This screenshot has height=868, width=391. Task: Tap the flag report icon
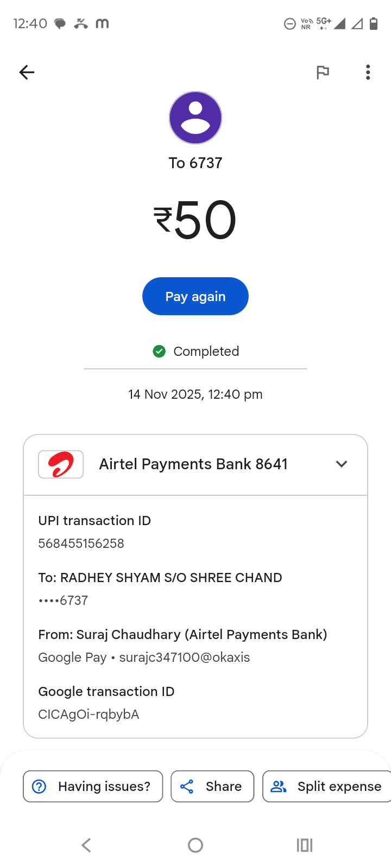323,72
